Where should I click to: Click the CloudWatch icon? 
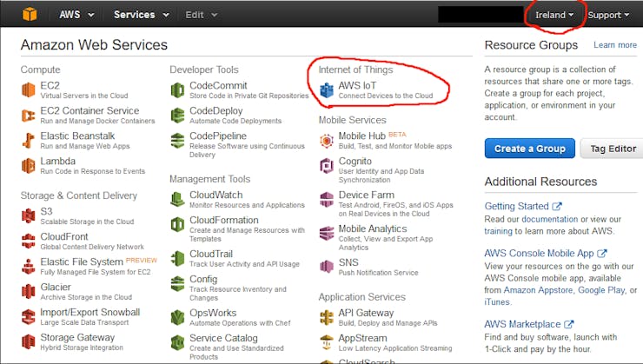pos(177,199)
